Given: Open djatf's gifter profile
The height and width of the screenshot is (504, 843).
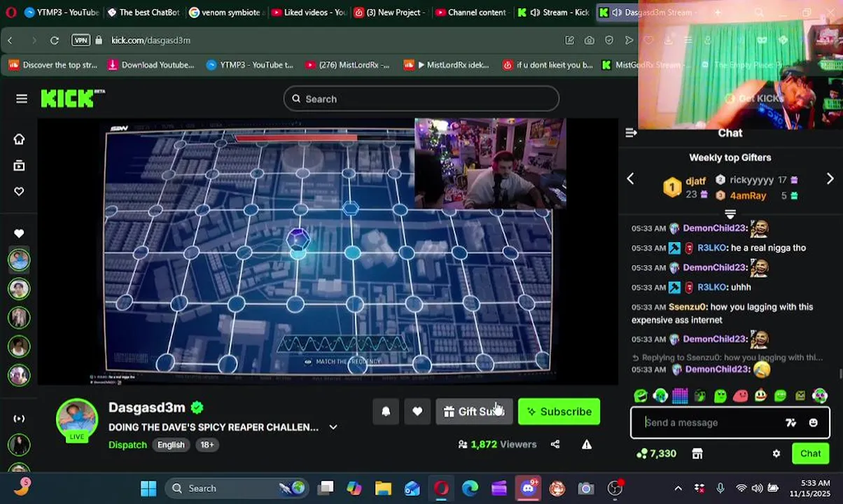Looking at the screenshot, I should click(695, 181).
